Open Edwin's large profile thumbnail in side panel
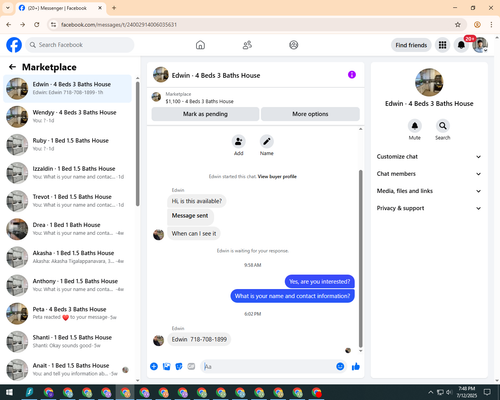Screen dimensions: 500x400 point(429,82)
